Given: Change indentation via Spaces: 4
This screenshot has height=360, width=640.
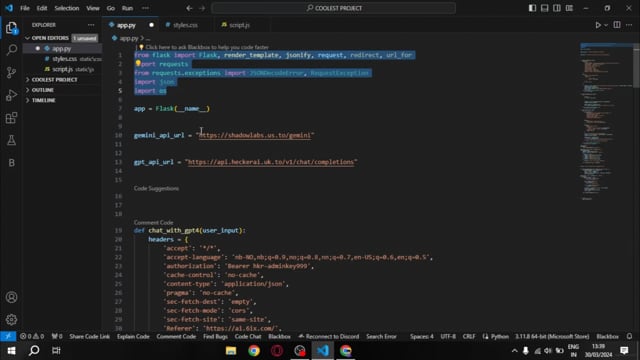Looking at the screenshot, I should (x=422, y=336).
